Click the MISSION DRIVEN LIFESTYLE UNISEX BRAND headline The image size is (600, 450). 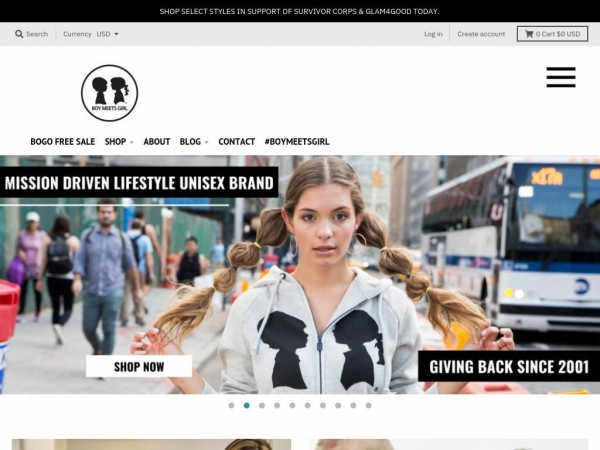[x=139, y=183]
